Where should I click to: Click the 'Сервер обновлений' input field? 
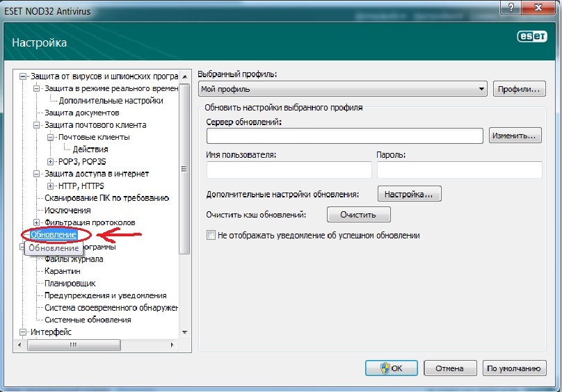click(345, 136)
